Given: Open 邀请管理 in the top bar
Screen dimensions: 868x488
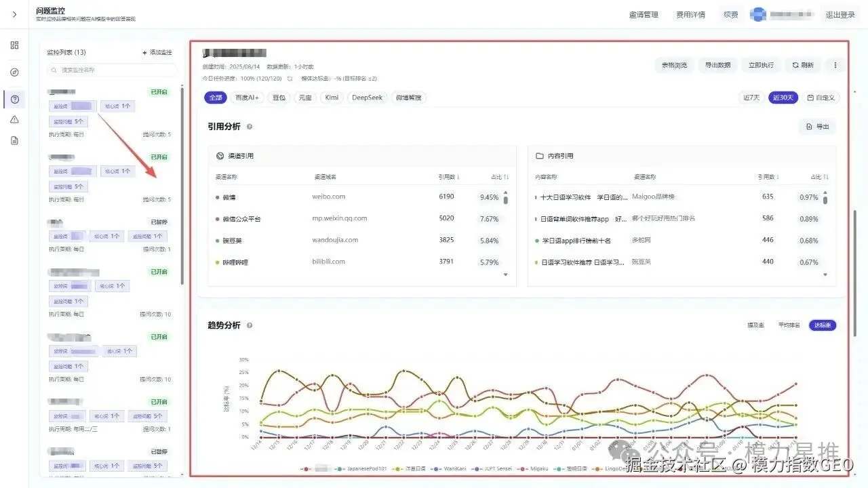Looking at the screenshot, I should tap(644, 14).
